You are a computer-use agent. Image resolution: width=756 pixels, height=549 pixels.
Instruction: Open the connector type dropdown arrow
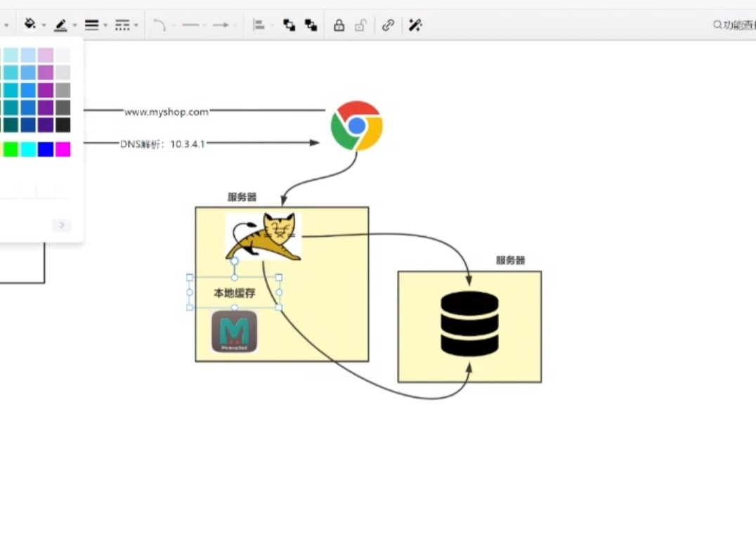click(173, 25)
